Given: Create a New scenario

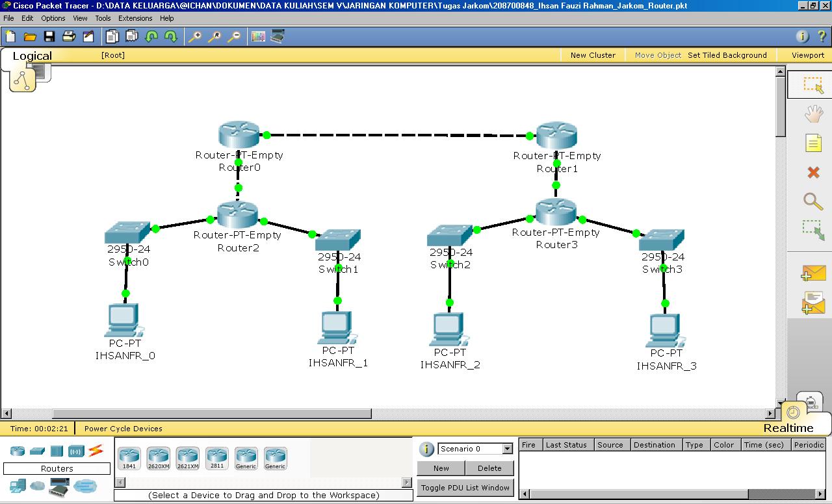Looking at the screenshot, I should coord(441,468).
